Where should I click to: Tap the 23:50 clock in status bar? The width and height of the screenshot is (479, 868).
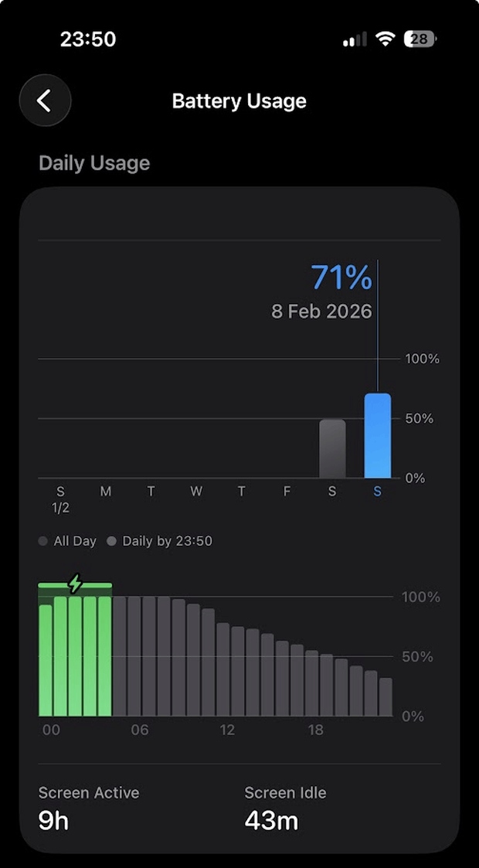(88, 39)
